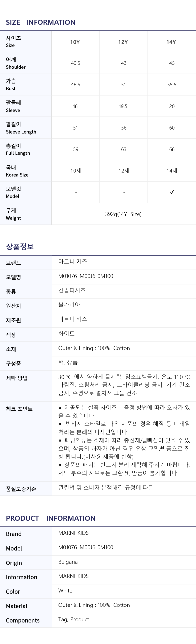
Task: Click the PRODUCT INFORMATION heading
Action: (x=51, y=518)
